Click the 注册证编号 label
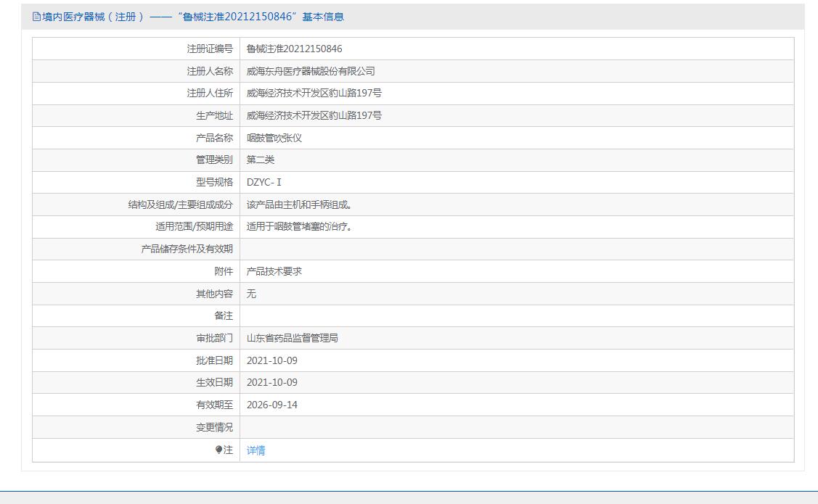This screenshot has height=504, width=818. pos(210,49)
